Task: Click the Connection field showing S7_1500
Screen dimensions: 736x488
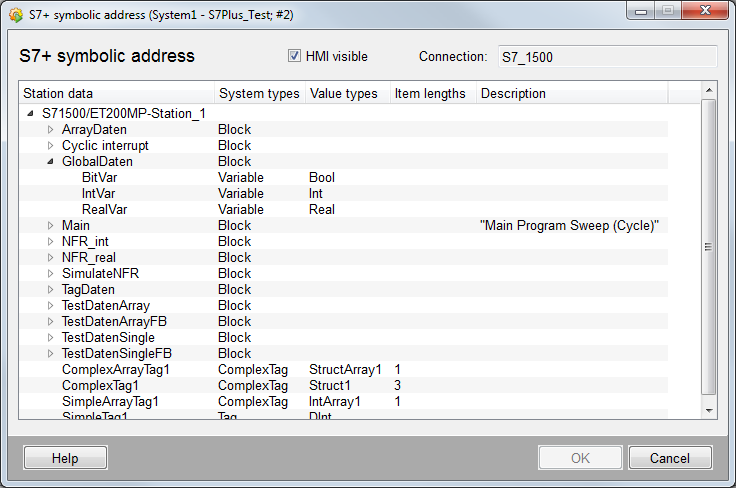Action: click(607, 57)
